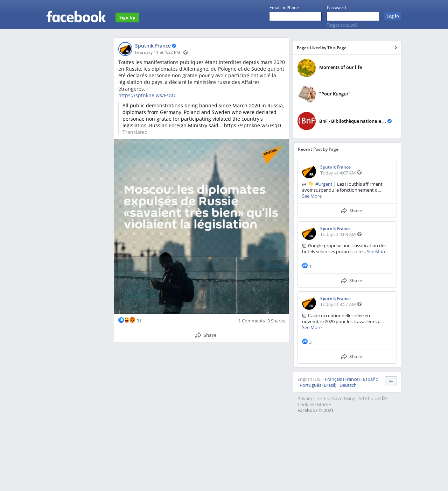The width and height of the screenshot is (448, 491).
Task: Click the Ad Choices triangle icon
Action: (x=384, y=398)
